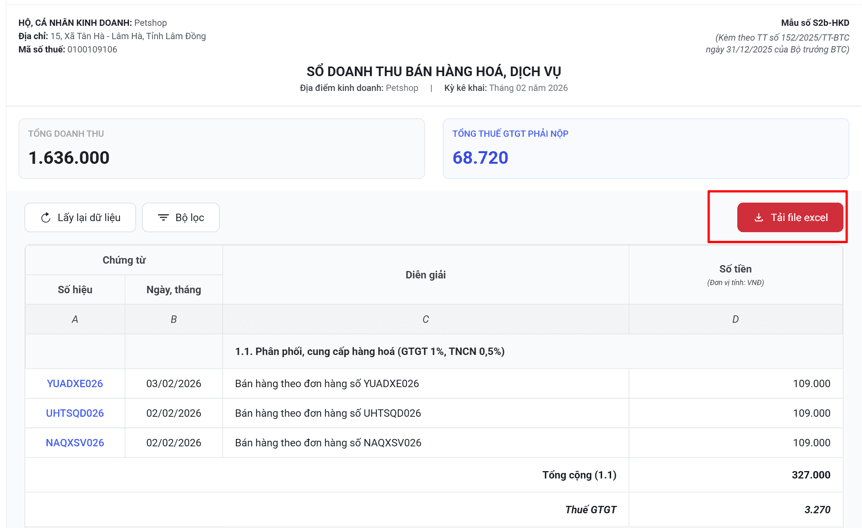Select VAT payable value 68.720
The width and height of the screenshot is (862, 528).
(x=480, y=158)
